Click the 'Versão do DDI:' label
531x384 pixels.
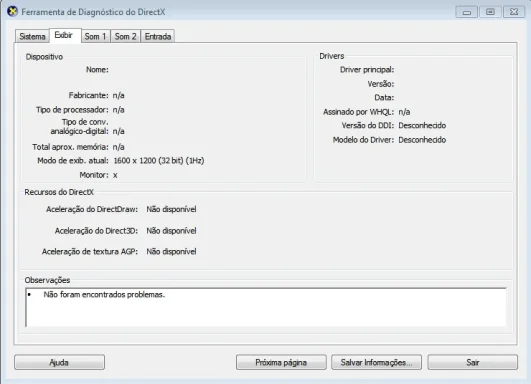tap(367, 126)
